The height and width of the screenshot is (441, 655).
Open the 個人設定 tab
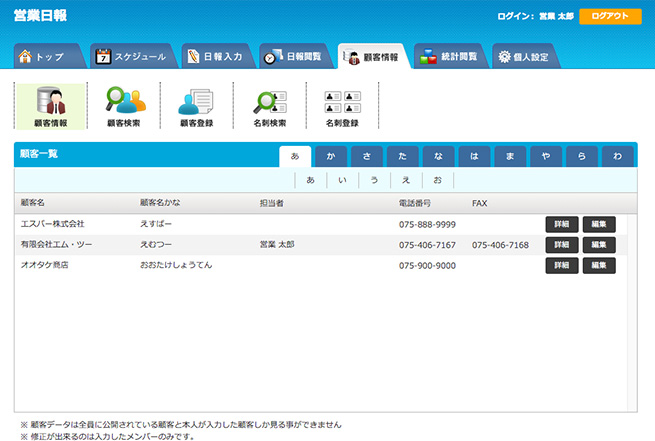525,56
